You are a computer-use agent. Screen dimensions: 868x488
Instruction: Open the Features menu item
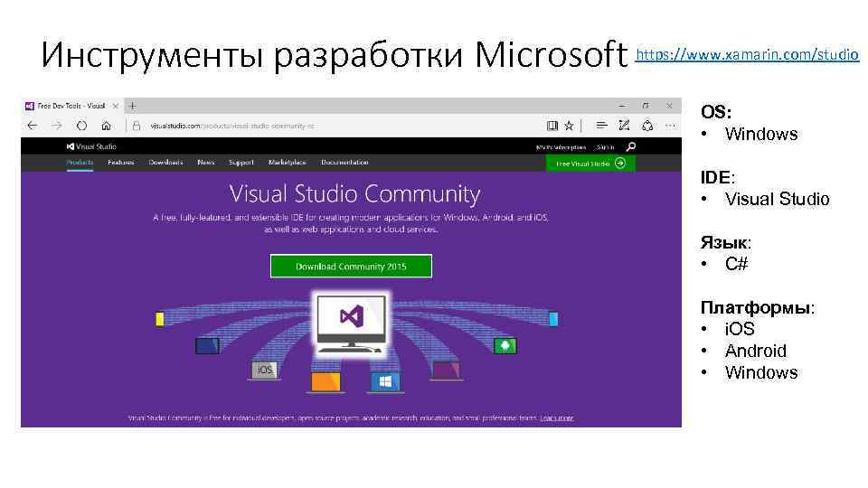coord(120,162)
